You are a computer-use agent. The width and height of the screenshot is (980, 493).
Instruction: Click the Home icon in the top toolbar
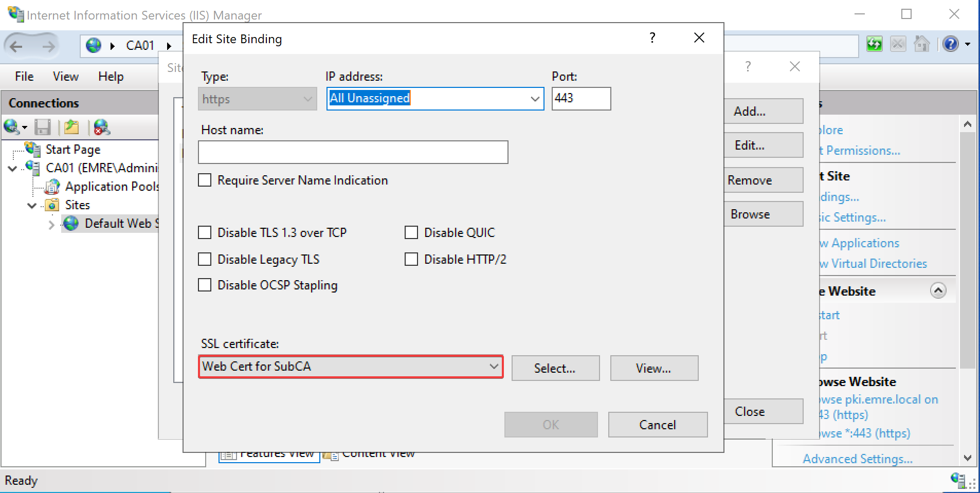[921, 44]
